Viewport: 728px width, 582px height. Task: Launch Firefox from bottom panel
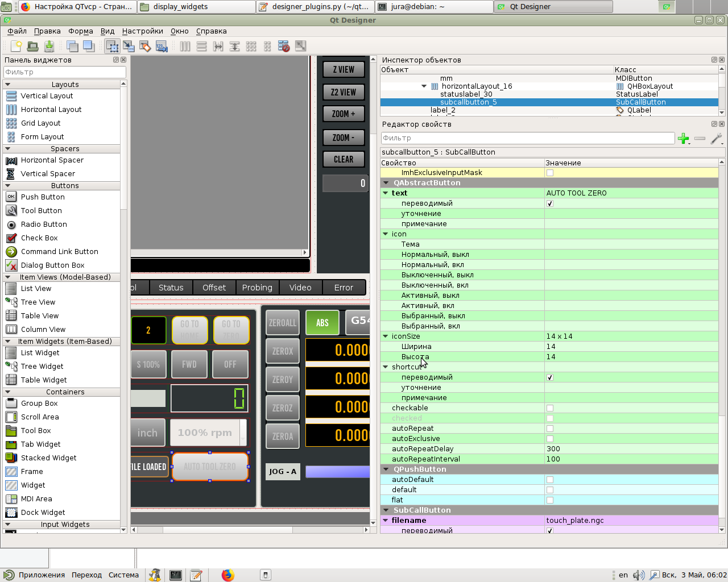point(228,575)
